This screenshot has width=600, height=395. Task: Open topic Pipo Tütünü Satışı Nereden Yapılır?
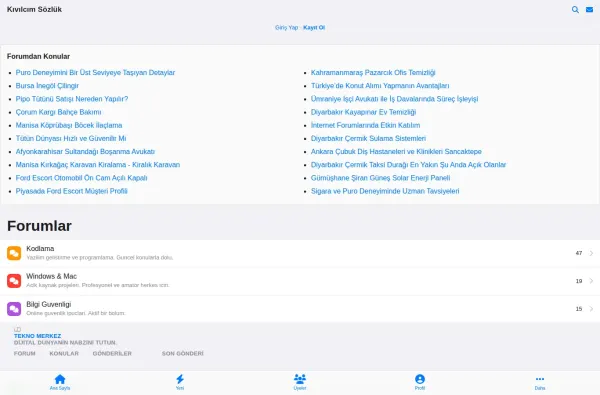tap(72, 99)
